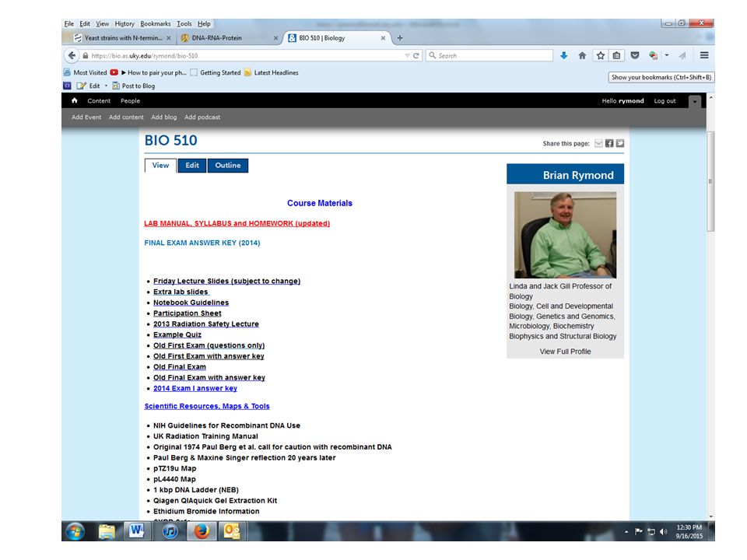Switch to the DNA-RNA-Protein tab
Image resolution: width=747 pixels, height=560 pixels.
229,38
